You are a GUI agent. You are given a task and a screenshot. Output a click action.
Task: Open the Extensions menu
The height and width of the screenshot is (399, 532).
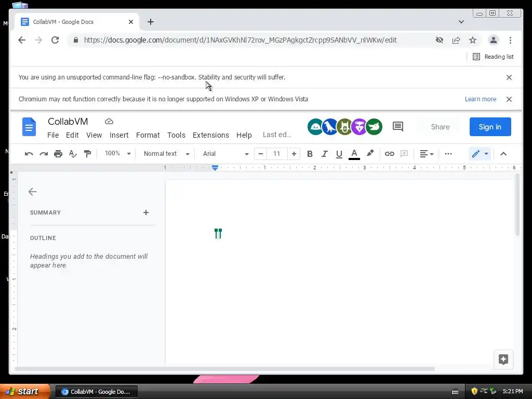coord(211,135)
